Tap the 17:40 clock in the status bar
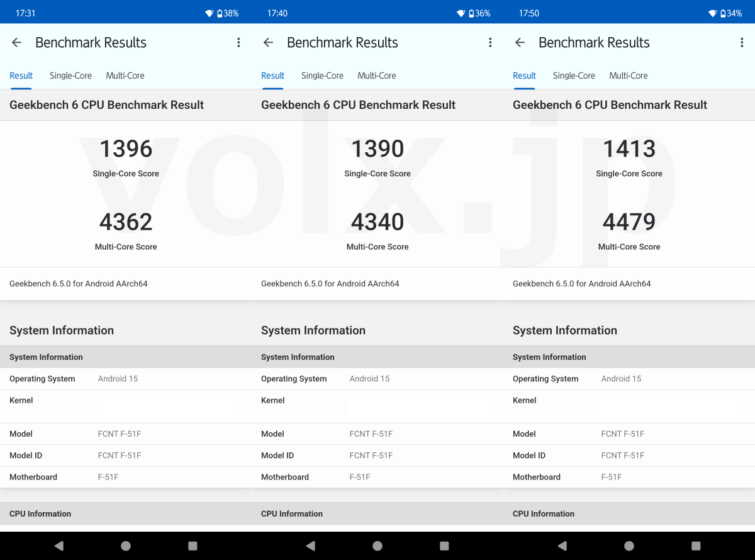 click(277, 13)
